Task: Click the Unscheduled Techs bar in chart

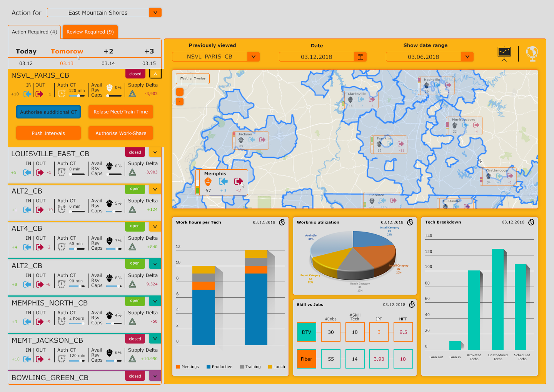Action: click(498, 299)
